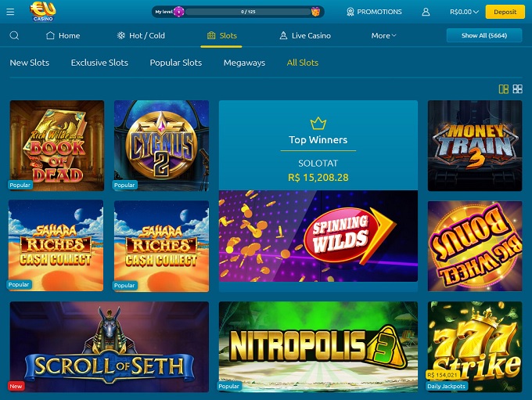Switch to the featured layout view
The height and width of the screenshot is (400, 532).
point(504,89)
